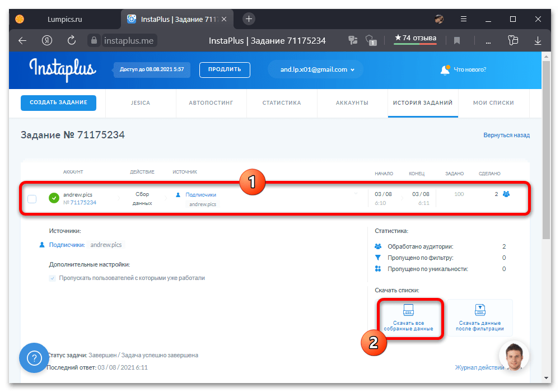The image size is (560, 392).
Task: Toggle 'Пропускать пользователей' checkbox
Action: [x=52, y=278]
